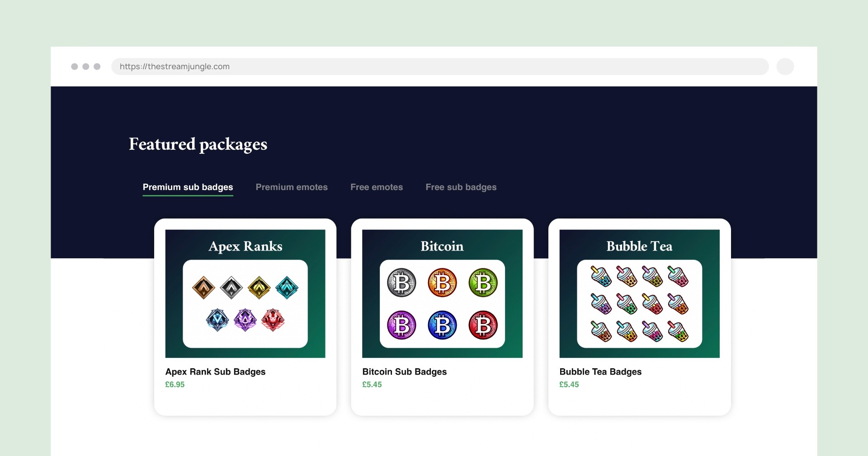Viewport: 868px width, 456px height.
Task: Click the purple Bitcoin badge
Action: click(x=401, y=325)
